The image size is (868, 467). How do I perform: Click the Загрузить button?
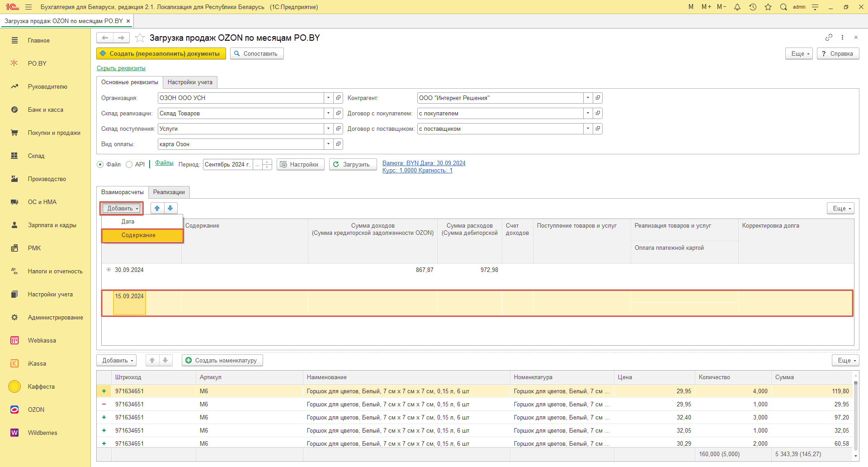353,164
